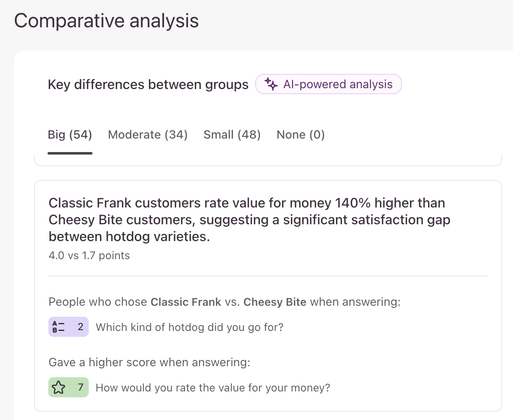This screenshot has height=420, width=513.
Task: Switch to the Small (48) tab
Action: click(232, 135)
